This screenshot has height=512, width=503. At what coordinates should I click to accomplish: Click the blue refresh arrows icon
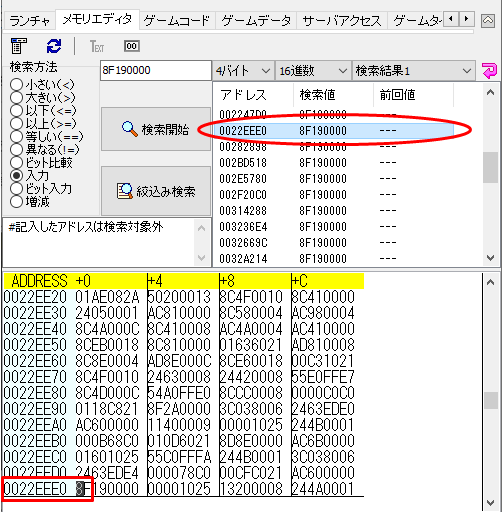(x=54, y=46)
